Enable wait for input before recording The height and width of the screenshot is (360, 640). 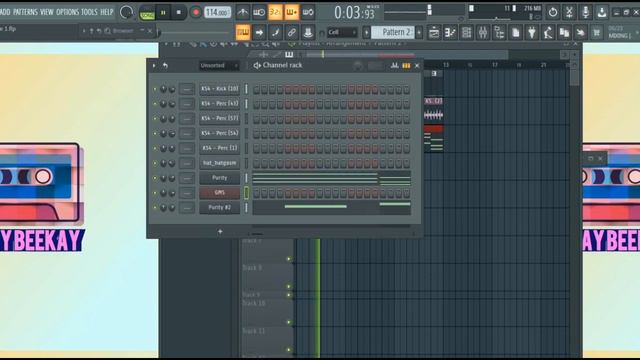pos(259,12)
